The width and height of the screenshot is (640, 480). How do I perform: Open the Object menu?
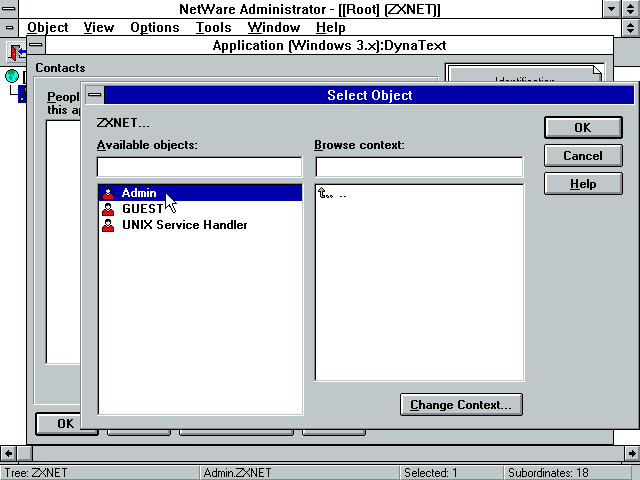click(47, 27)
